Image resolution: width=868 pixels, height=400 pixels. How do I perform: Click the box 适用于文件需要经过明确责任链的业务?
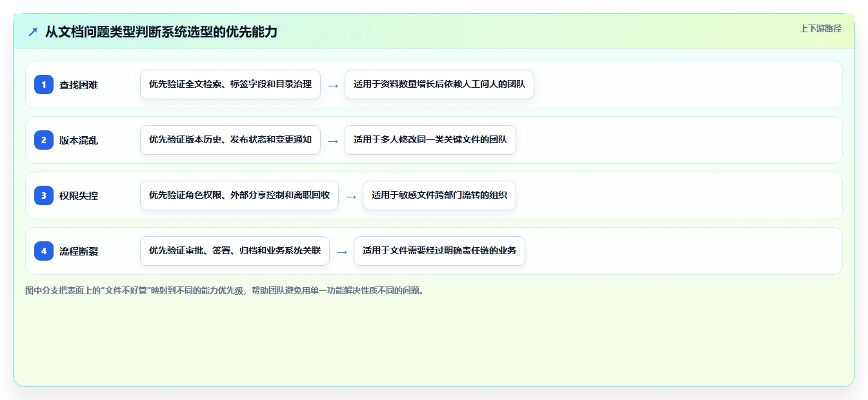pyautogui.click(x=439, y=251)
